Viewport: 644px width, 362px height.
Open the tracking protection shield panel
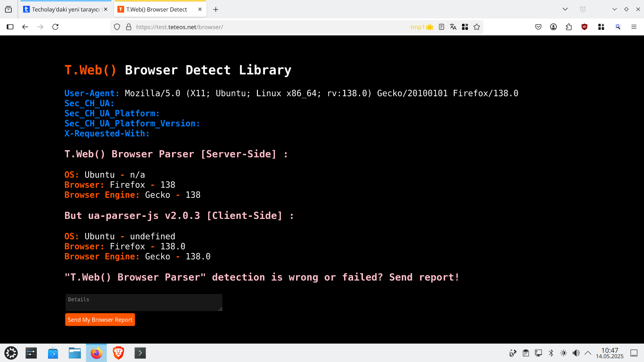[x=117, y=27]
